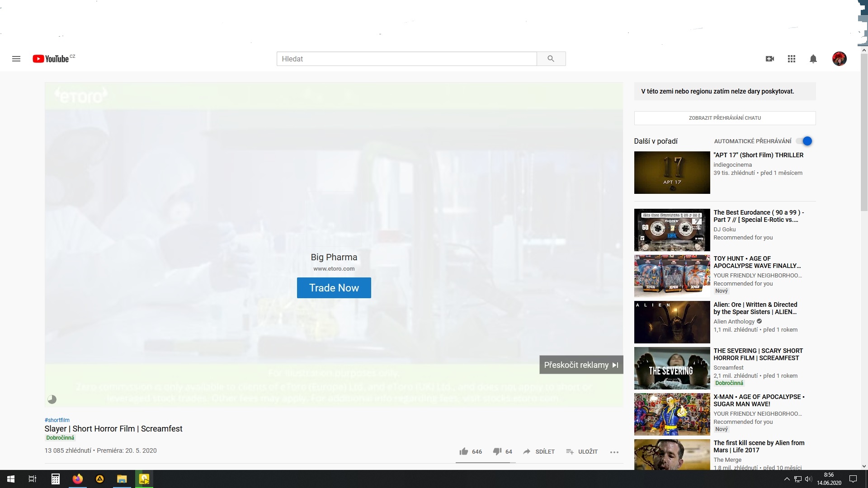The image size is (868, 488).
Task: Open the YouTube apps grid
Action: coord(791,59)
